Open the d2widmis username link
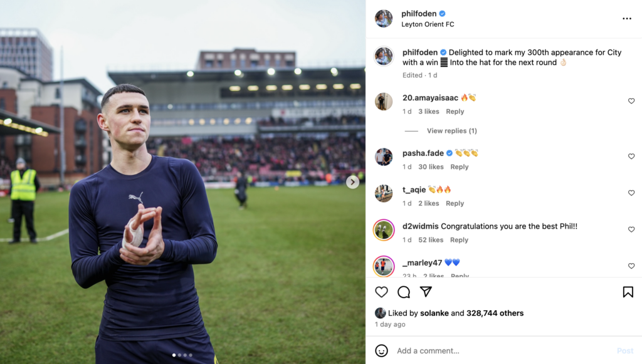Image resolution: width=642 pixels, height=364 pixels. pos(421,226)
